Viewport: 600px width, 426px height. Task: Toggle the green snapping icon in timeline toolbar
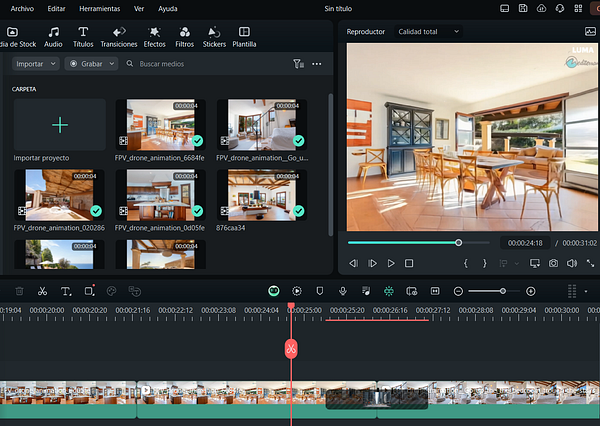pyautogui.click(x=388, y=291)
